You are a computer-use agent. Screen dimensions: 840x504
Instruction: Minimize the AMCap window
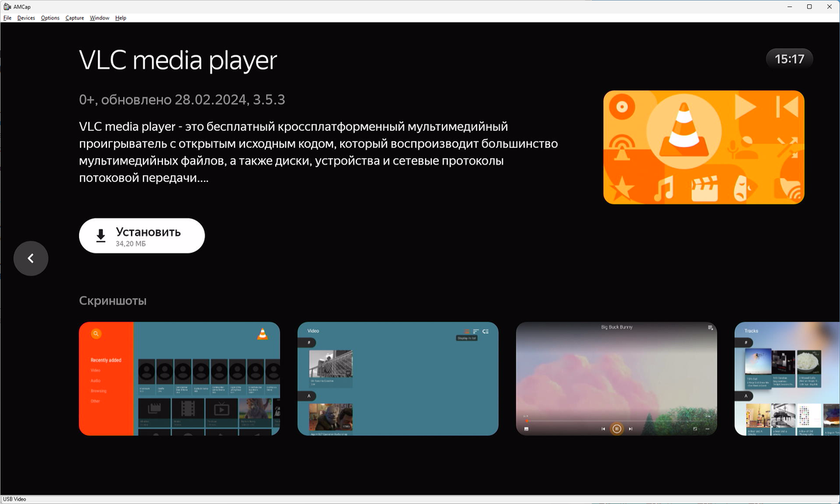click(789, 6)
